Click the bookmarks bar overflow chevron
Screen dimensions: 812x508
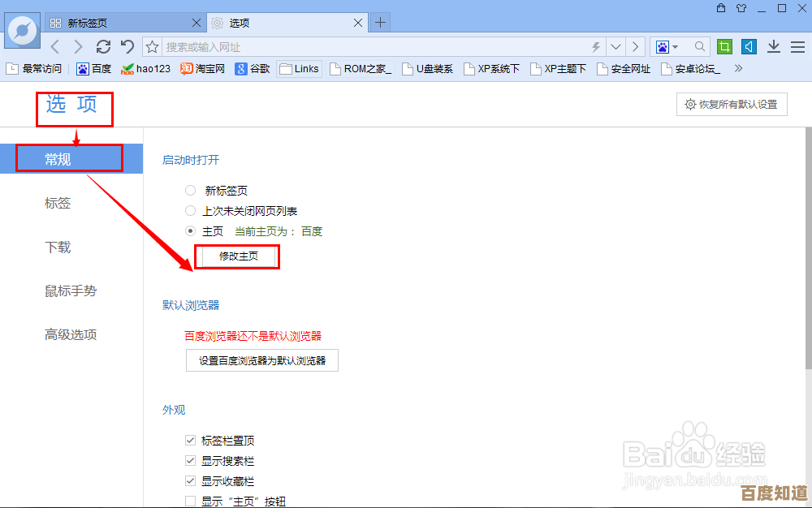coord(739,68)
